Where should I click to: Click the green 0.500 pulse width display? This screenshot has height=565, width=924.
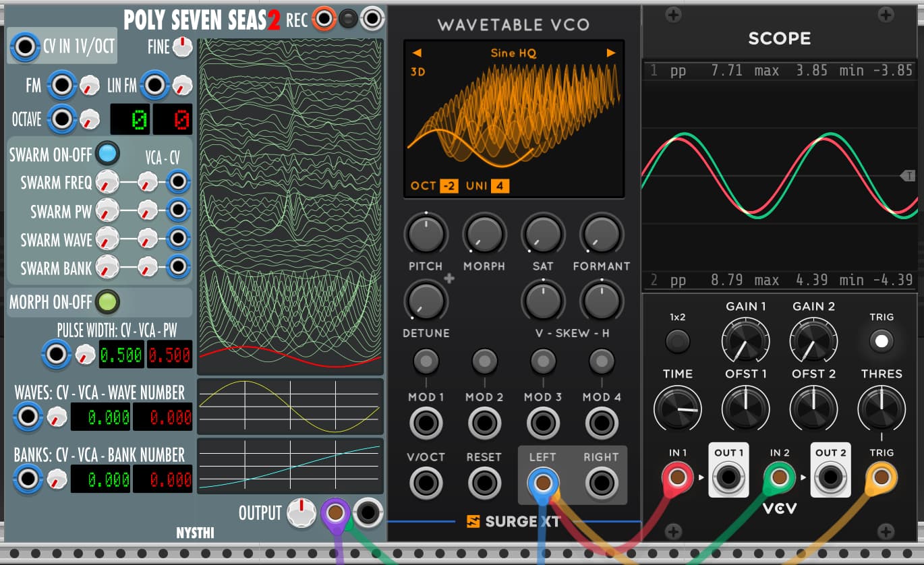[121, 355]
